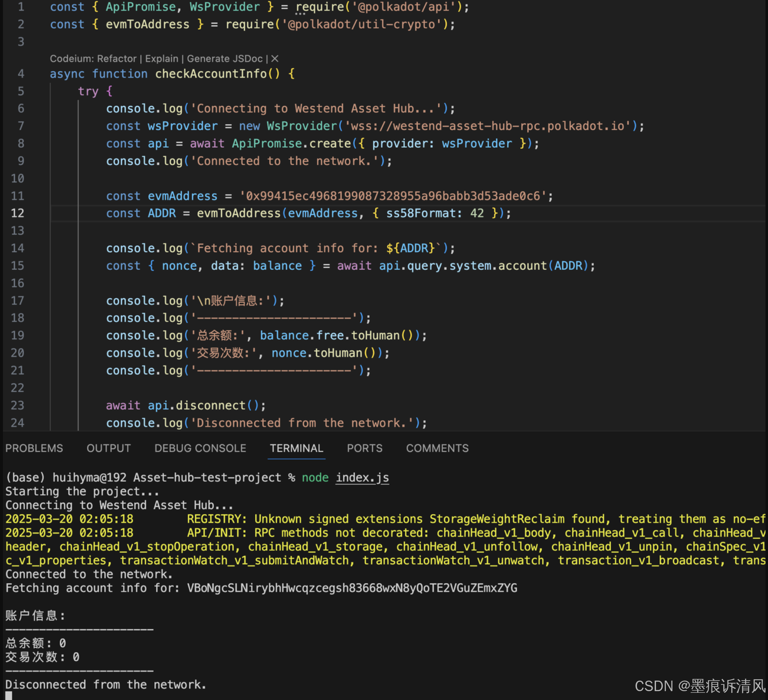The width and height of the screenshot is (768, 700).
Task: Dismiss the Codeium code lens X
Action: pyautogui.click(x=275, y=59)
